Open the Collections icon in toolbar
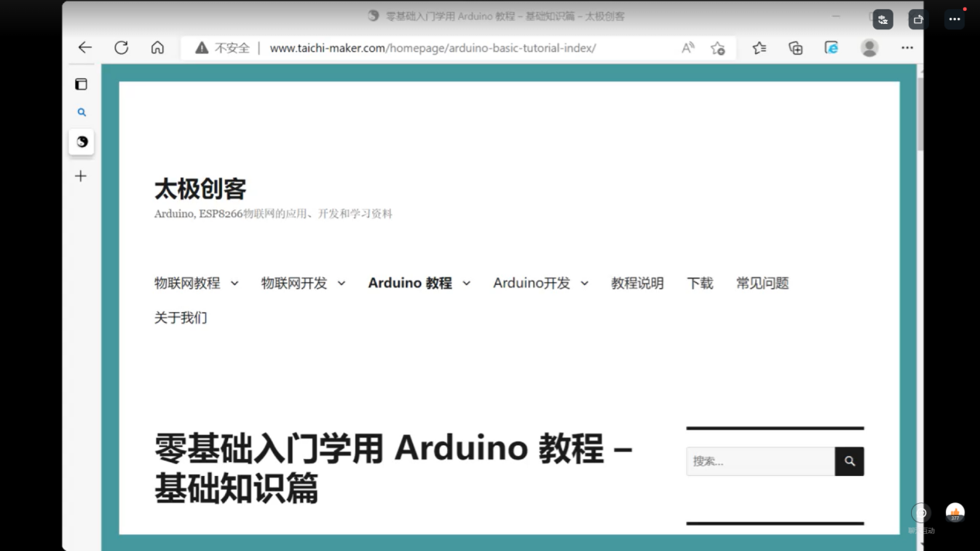This screenshot has width=980, height=551. (x=795, y=48)
